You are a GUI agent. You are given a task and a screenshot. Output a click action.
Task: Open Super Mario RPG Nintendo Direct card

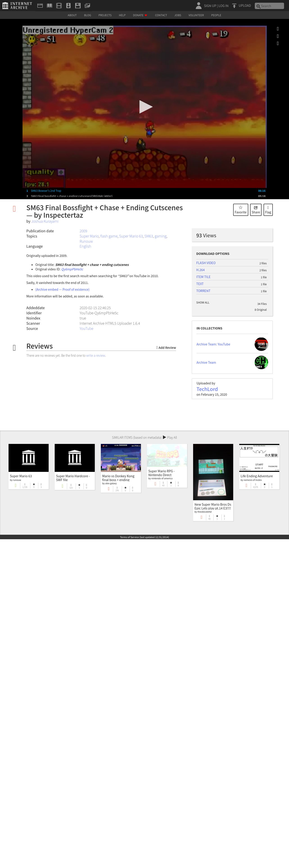point(167,466)
